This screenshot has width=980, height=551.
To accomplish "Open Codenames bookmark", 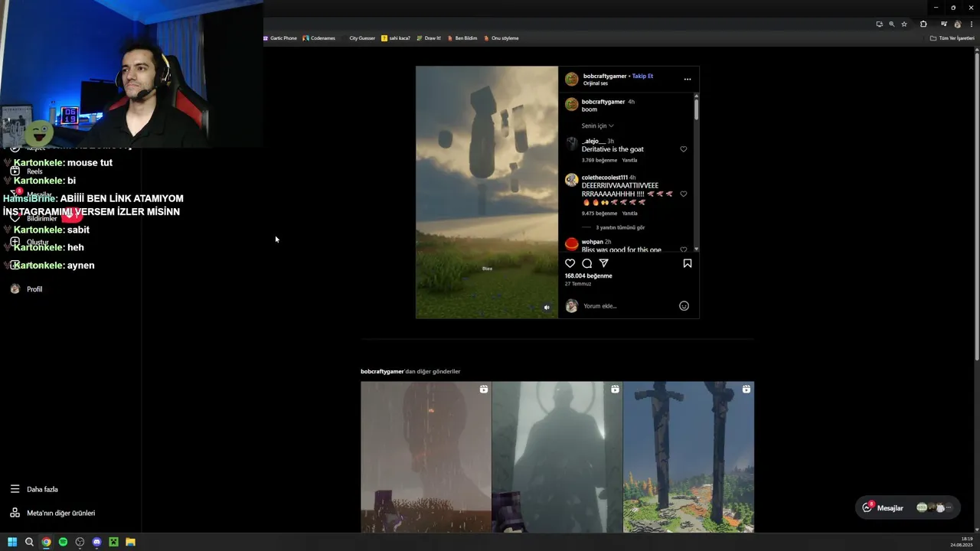I will (x=319, y=37).
